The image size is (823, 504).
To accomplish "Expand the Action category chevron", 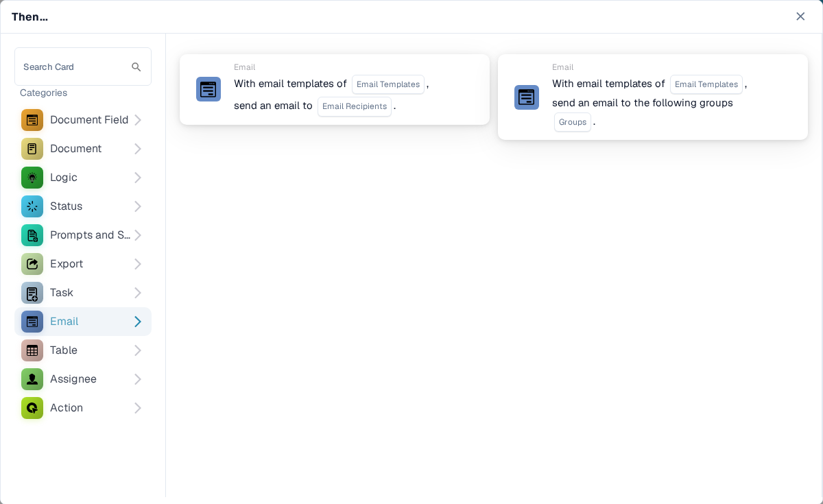I will [138, 408].
